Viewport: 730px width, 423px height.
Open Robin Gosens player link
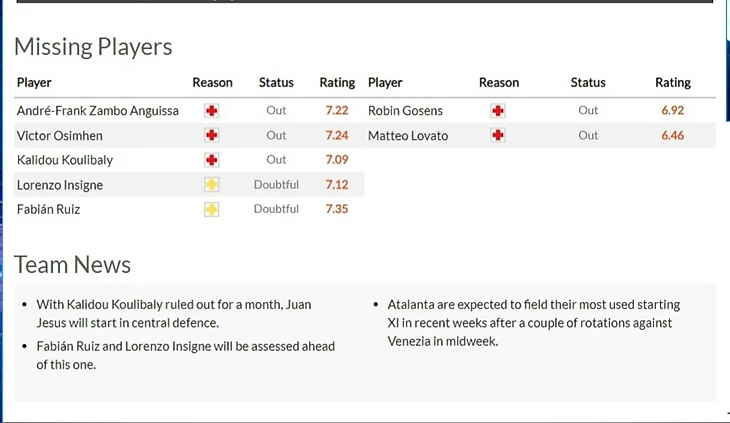click(x=405, y=111)
